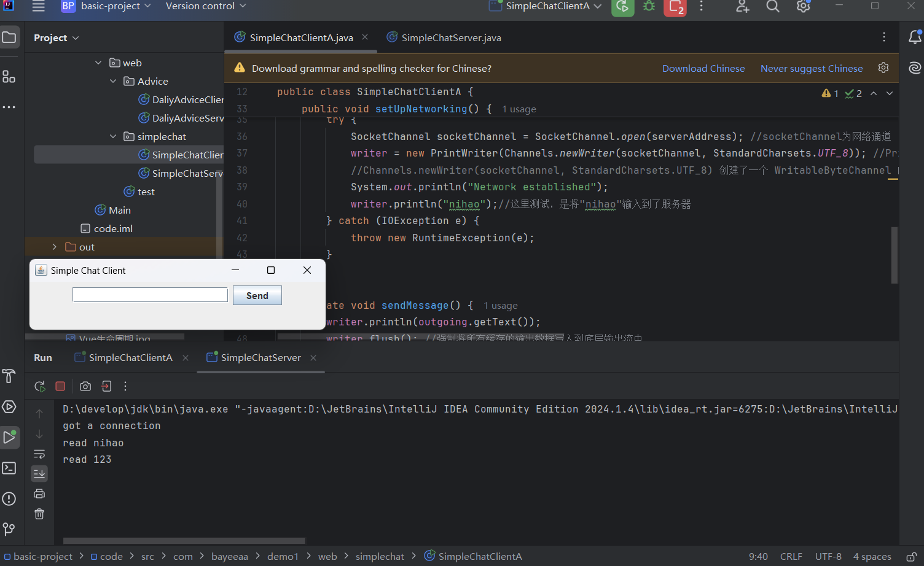Open the Main class in the tree
Image resolution: width=924 pixels, height=566 pixels.
coord(113,210)
